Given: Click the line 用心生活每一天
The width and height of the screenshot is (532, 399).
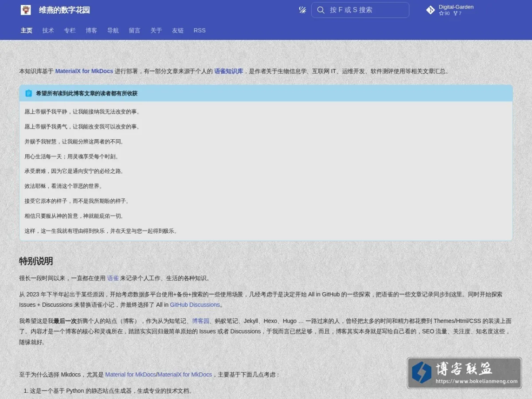Looking at the screenshot, I should [x=72, y=156].
